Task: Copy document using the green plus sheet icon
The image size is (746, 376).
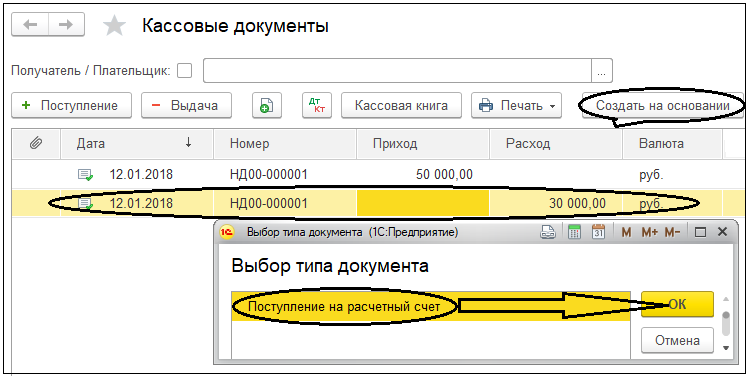Action: 266,105
